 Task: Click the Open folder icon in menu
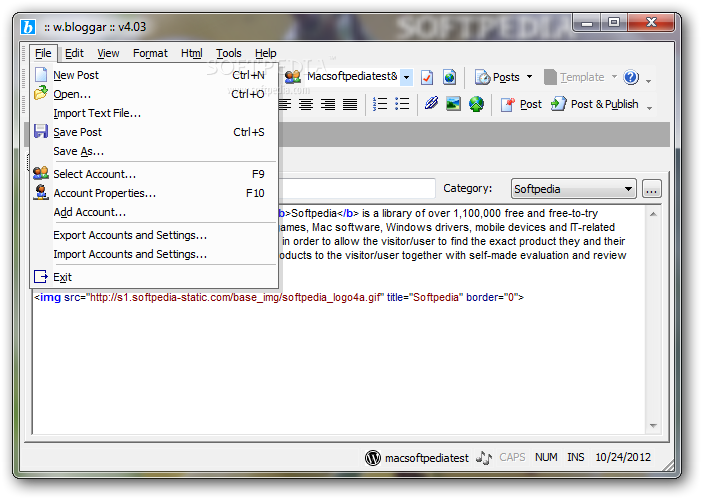[x=41, y=93]
